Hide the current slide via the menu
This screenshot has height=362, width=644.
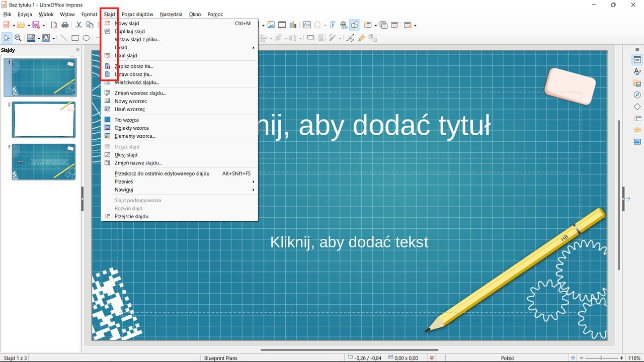(126, 154)
